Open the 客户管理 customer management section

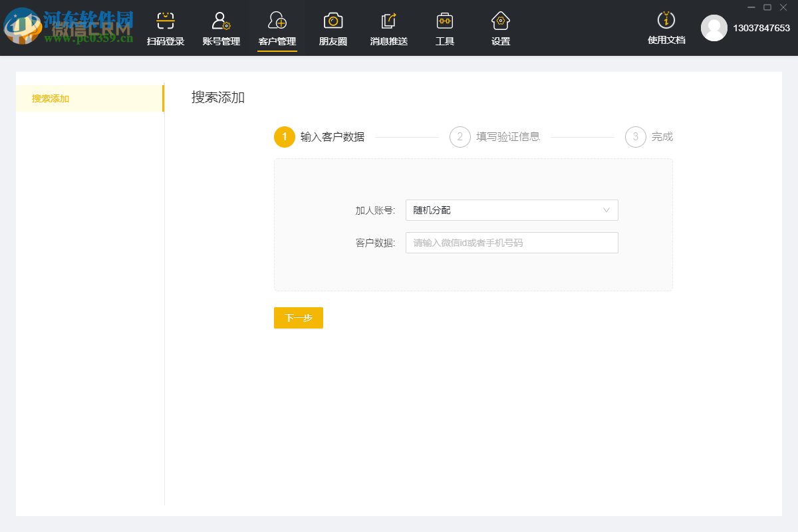[x=277, y=27]
